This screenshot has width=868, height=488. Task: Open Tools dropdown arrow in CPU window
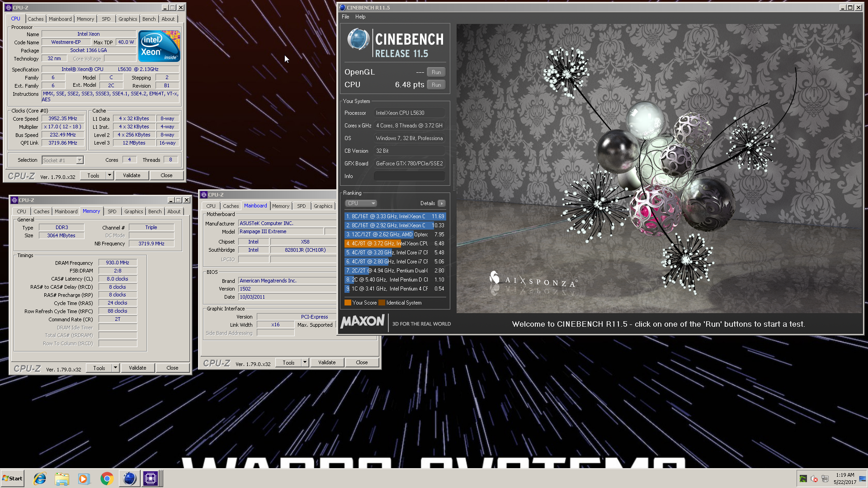pos(109,175)
